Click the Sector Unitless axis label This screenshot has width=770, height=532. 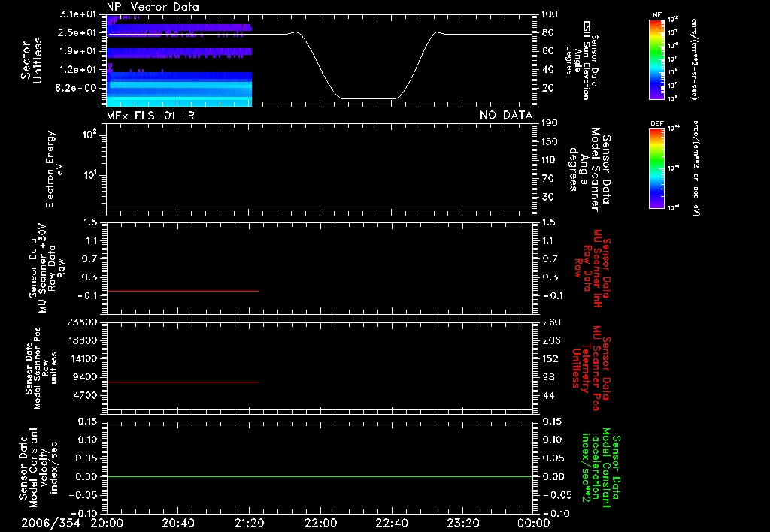[32, 60]
